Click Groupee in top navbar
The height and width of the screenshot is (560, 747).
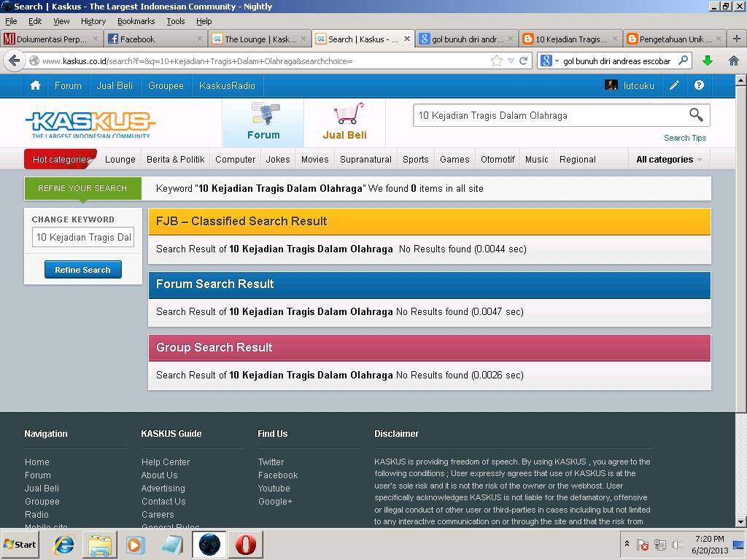tap(166, 86)
